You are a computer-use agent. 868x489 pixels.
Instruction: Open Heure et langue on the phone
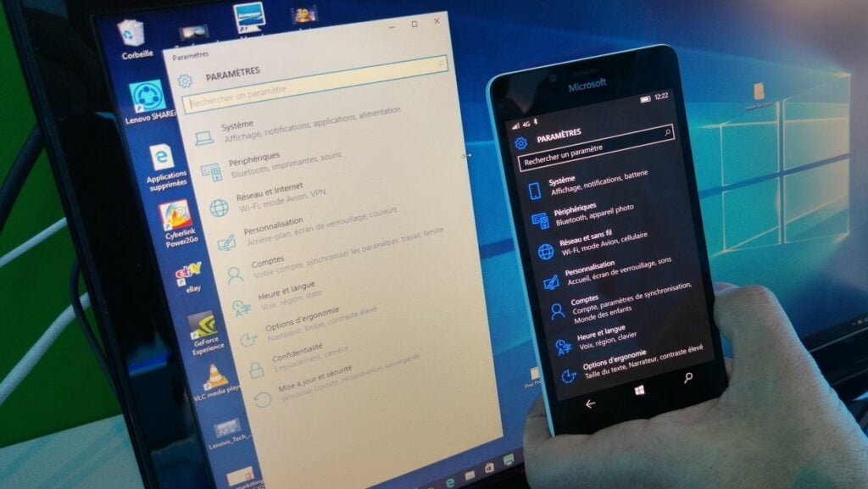tap(596, 338)
